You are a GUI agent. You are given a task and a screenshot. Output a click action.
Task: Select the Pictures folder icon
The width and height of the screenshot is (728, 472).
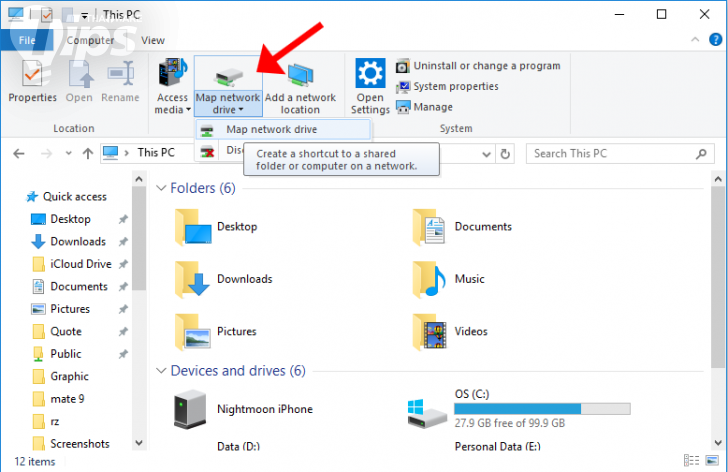pos(193,331)
